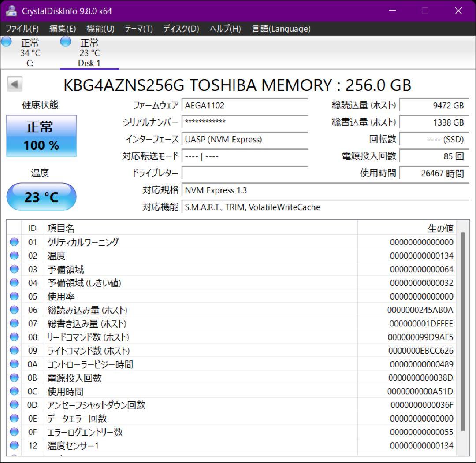Click raw value 000000000036F

coord(422,405)
